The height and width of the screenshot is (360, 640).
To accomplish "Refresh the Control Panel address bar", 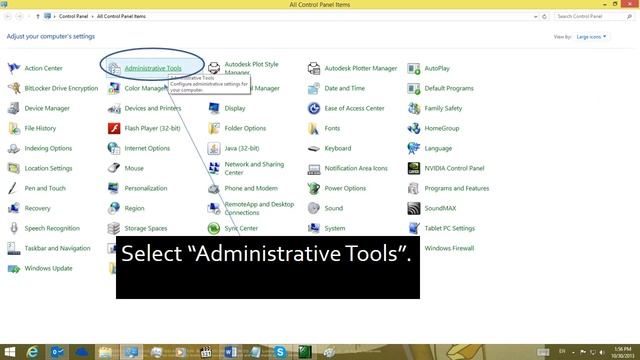I will tap(544, 17).
